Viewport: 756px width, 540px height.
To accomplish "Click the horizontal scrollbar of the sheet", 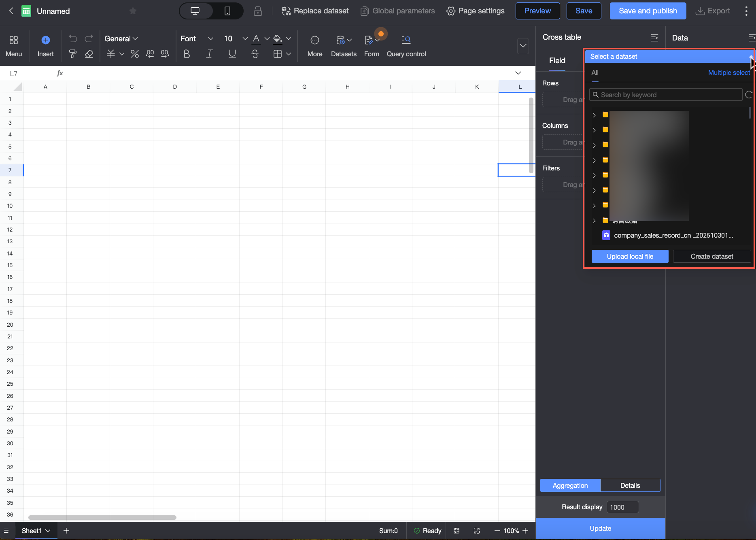I will point(102,517).
